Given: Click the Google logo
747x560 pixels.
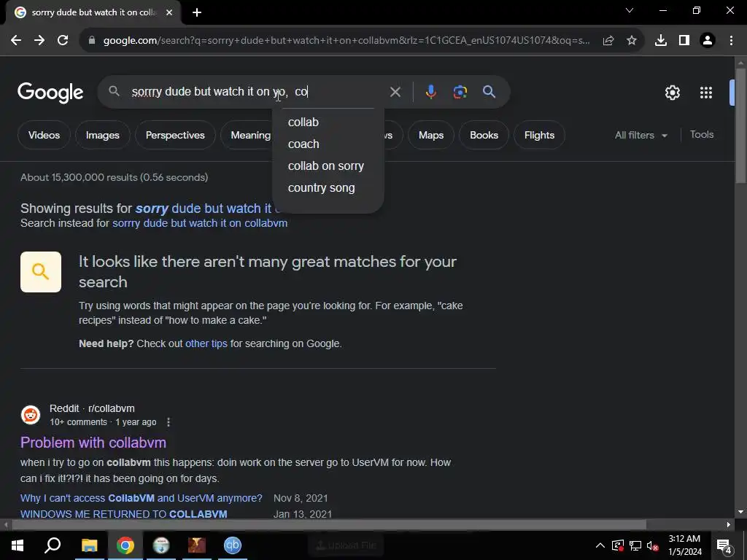Looking at the screenshot, I should click(50, 93).
